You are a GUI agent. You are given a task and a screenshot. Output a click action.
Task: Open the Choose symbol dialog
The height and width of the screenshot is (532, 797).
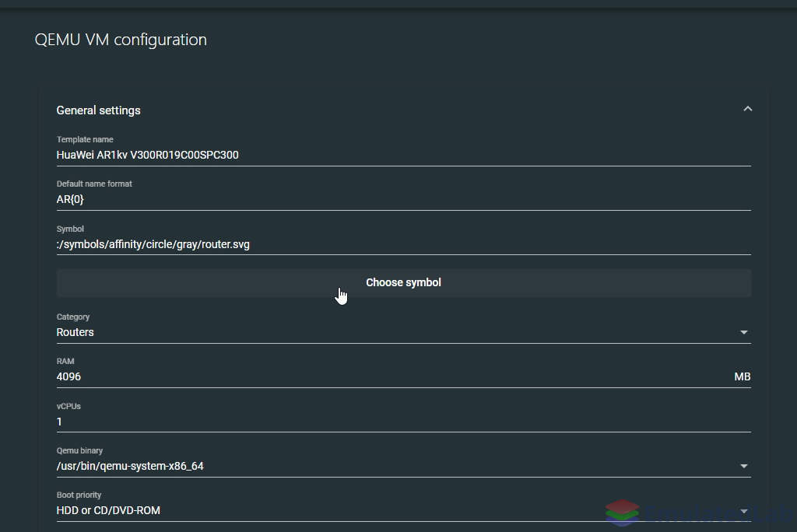pyautogui.click(x=404, y=283)
